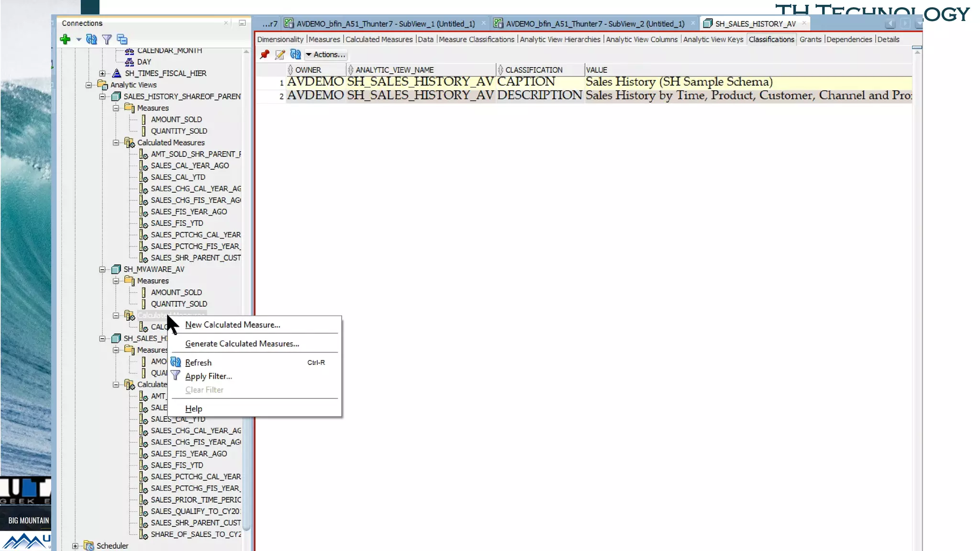Select AMOUNT_SOLD under SH_MVAWARE_AV
This screenshot has width=980, height=551.
click(x=177, y=292)
